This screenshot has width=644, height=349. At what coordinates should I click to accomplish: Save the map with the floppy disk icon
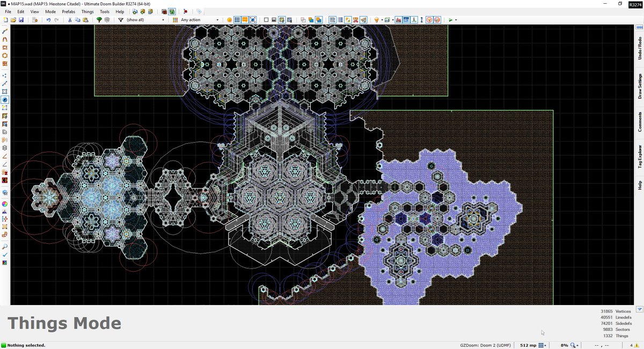click(x=21, y=20)
